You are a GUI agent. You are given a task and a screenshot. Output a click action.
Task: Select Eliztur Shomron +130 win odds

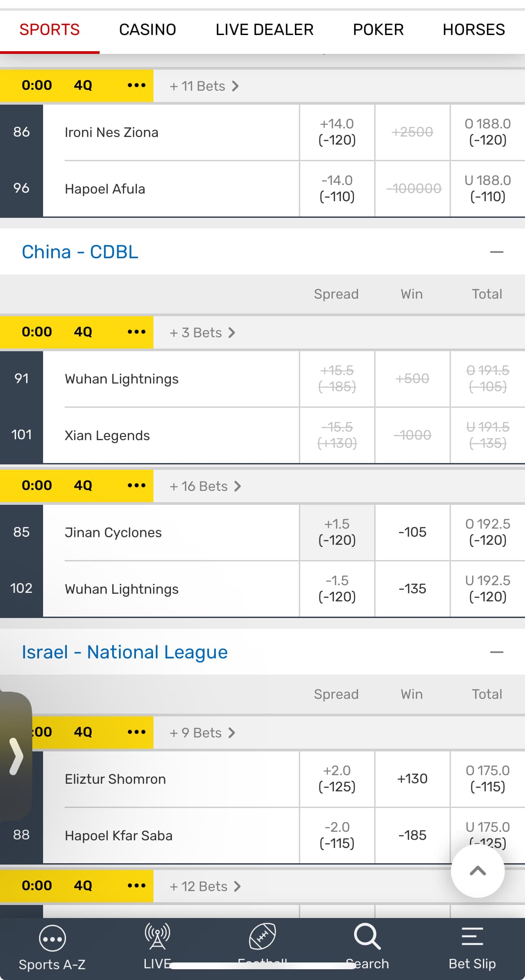click(x=412, y=779)
